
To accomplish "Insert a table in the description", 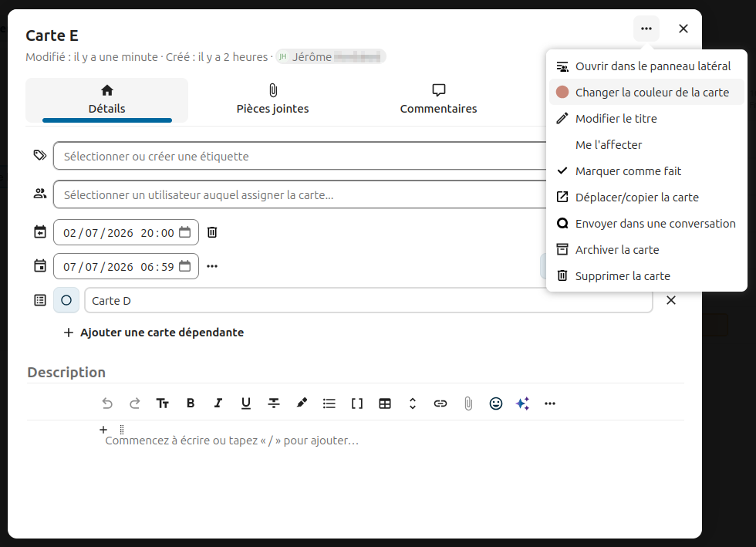I will click(x=385, y=403).
